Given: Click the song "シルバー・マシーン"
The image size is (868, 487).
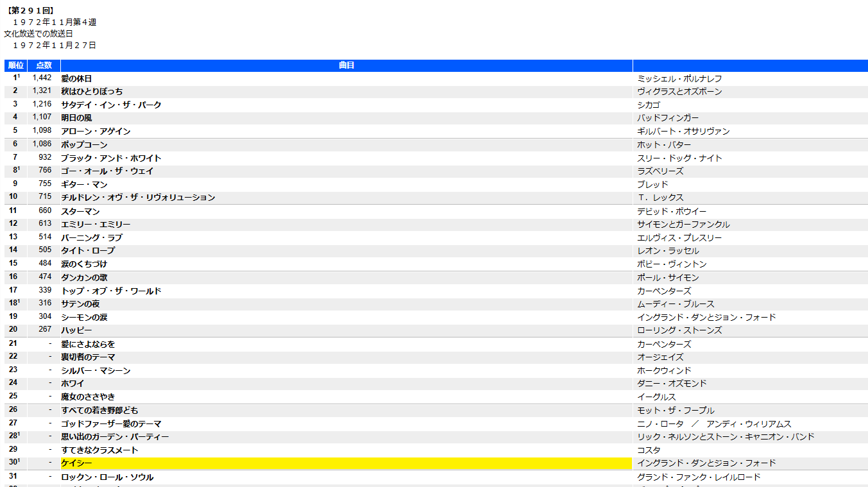Looking at the screenshot, I should pyautogui.click(x=96, y=371).
